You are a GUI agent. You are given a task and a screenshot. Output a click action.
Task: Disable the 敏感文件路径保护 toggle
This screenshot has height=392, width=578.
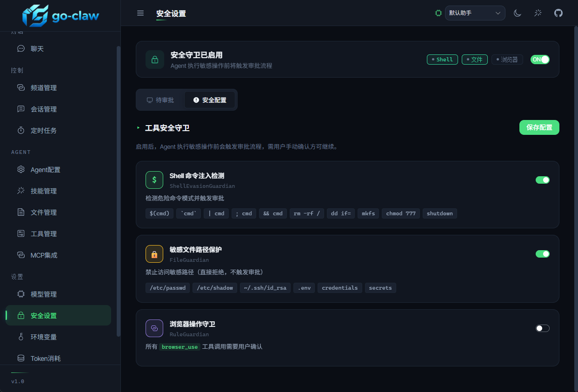tap(543, 254)
